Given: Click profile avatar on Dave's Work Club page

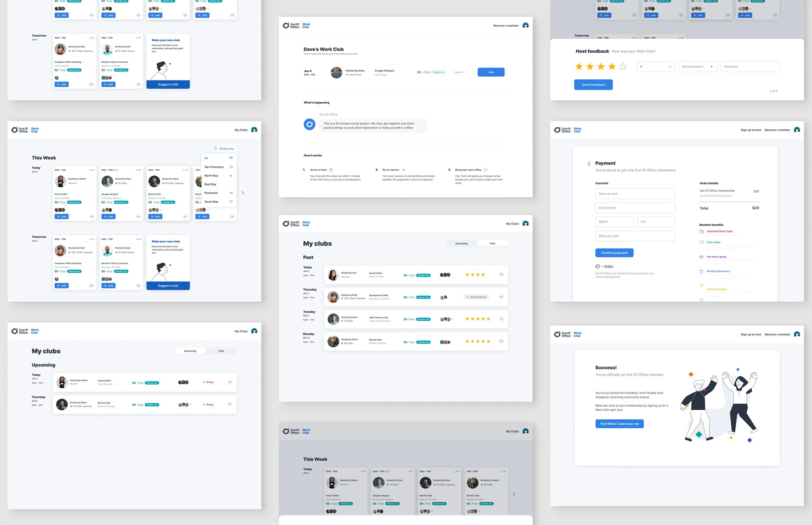Looking at the screenshot, I should coord(526,26).
